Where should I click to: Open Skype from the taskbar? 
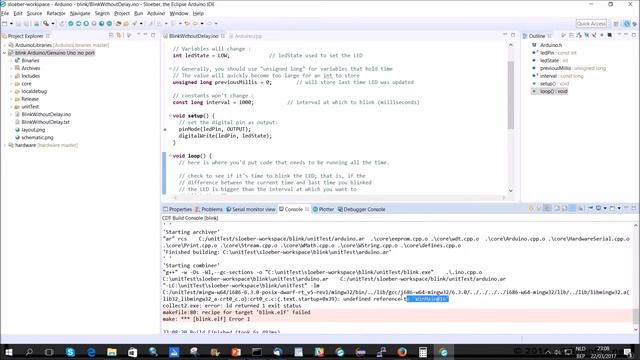(70, 352)
